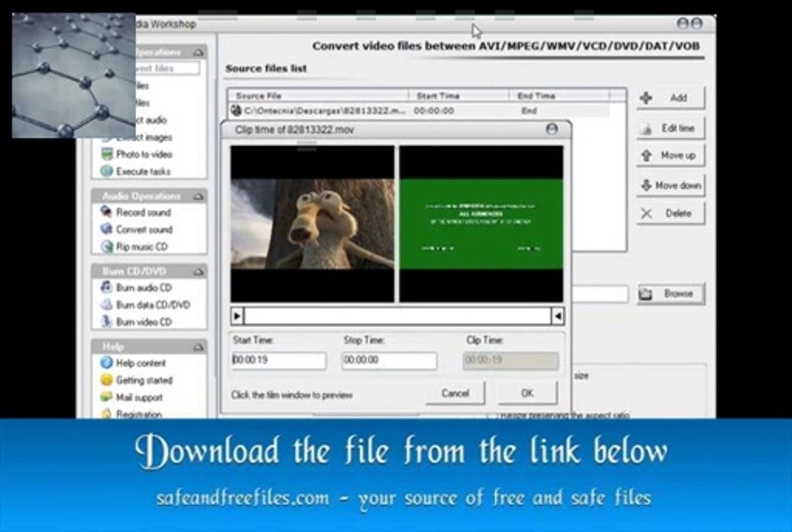
Task: Click the Source File column header
Action: (319, 95)
